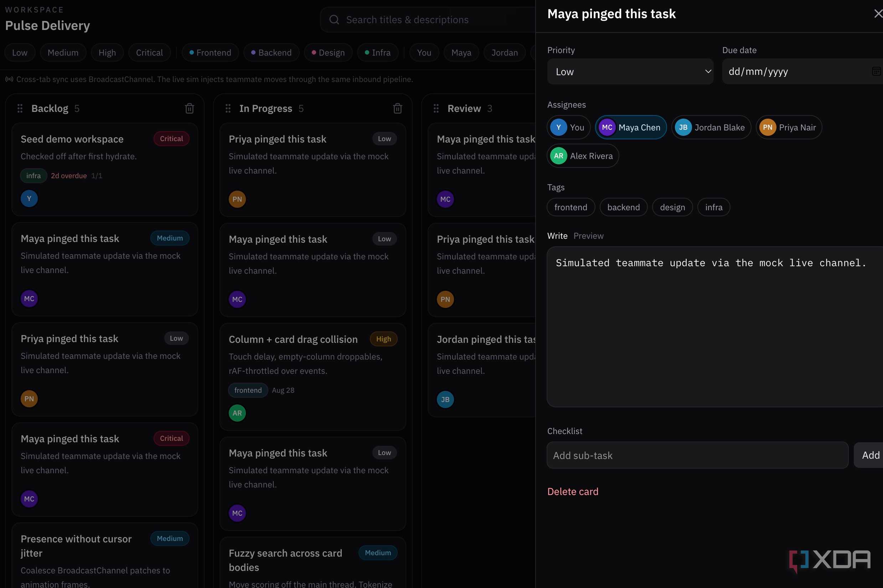The image size is (883, 588).
Task: Close the card detail panel
Action: pos(878,14)
